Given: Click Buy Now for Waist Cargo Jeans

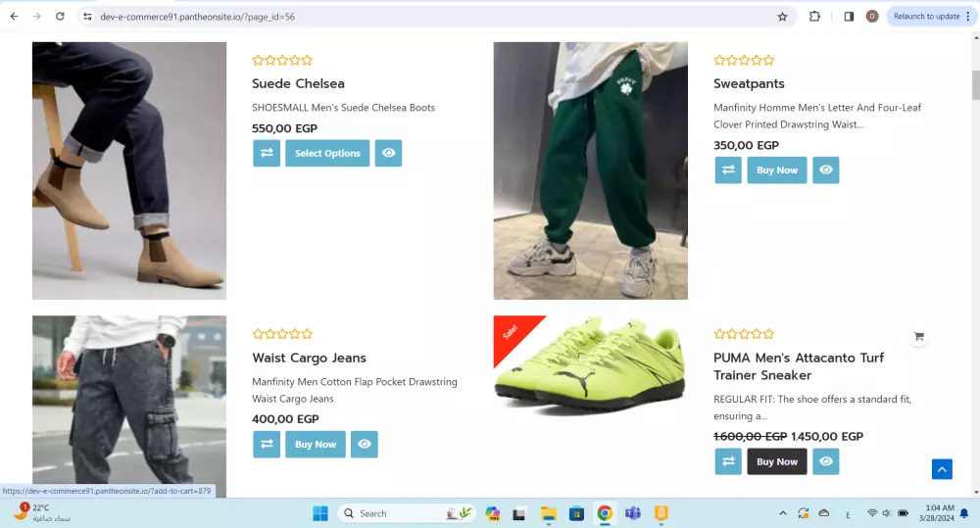Looking at the screenshot, I should pos(316,445).
